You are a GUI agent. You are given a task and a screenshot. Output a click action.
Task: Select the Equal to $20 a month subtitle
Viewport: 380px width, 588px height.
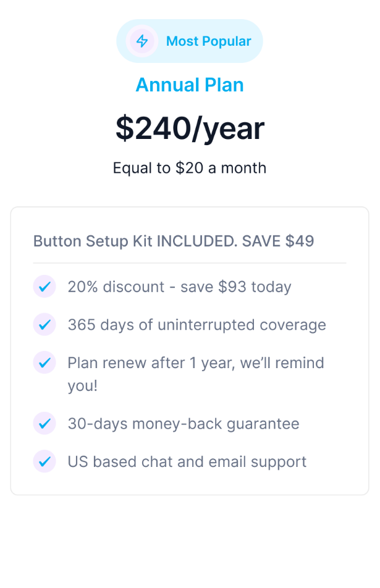click(190, 167)
